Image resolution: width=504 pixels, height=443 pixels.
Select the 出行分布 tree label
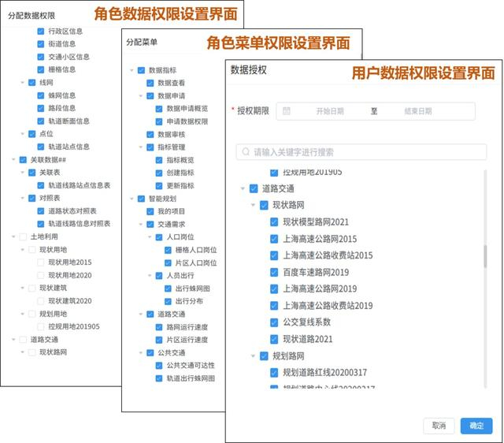[x=189, y=301]
